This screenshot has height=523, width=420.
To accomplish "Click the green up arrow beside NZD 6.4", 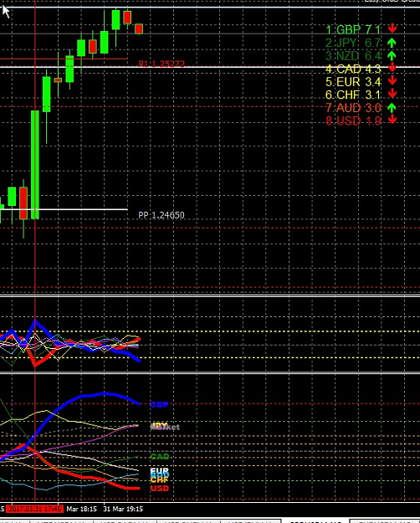I will [x=392, y=55].
